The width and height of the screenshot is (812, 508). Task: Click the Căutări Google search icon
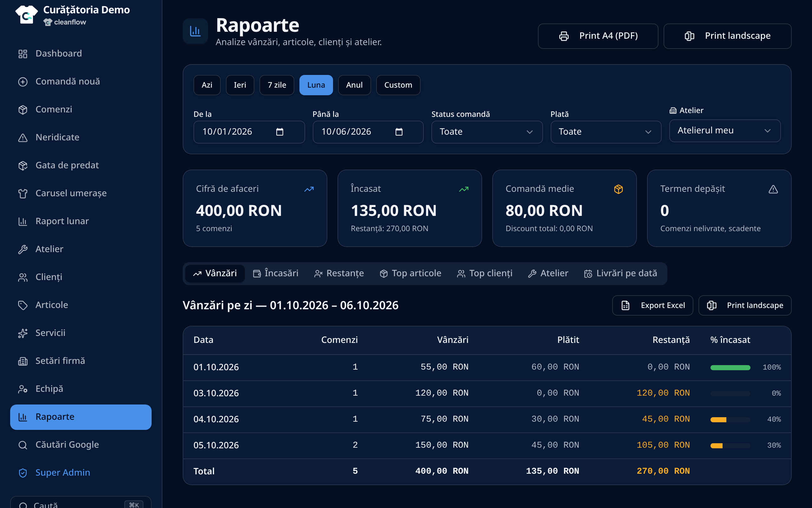23,445
